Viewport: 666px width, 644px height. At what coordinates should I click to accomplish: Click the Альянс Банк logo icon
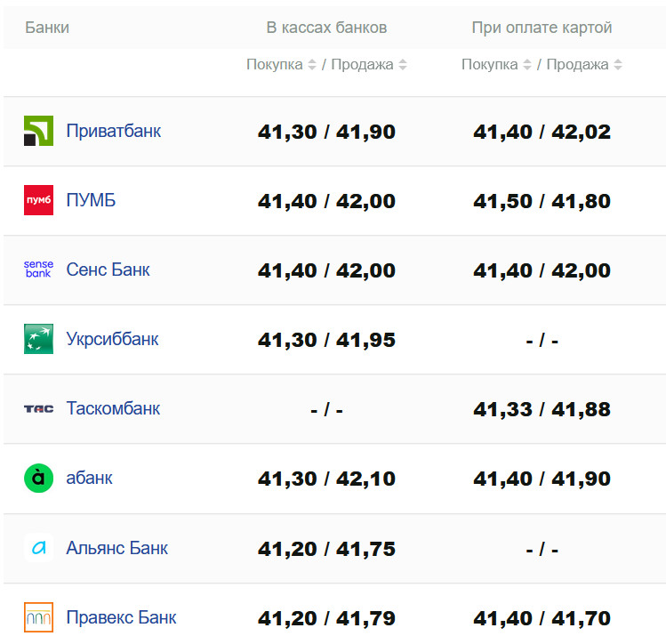point(38,548)
